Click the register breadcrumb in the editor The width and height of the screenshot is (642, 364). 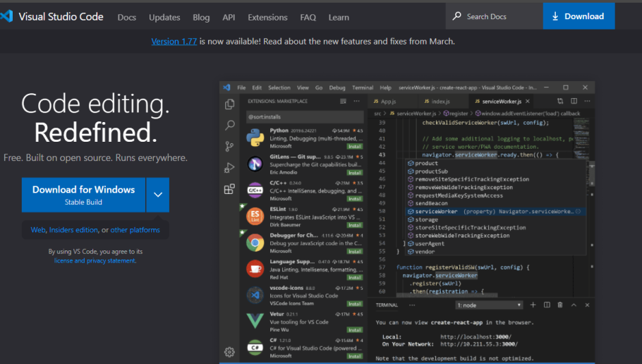(456, 114)
